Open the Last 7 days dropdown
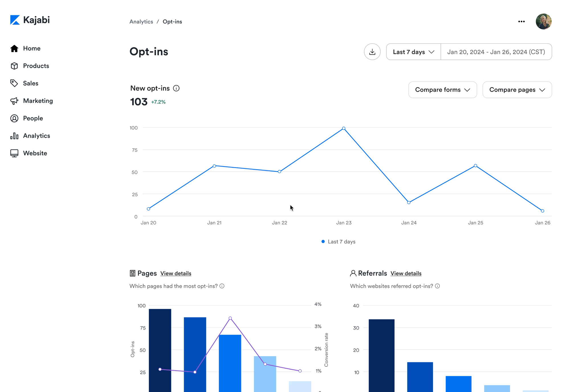This screenshot has height=392, width=570. coord(414,52)
